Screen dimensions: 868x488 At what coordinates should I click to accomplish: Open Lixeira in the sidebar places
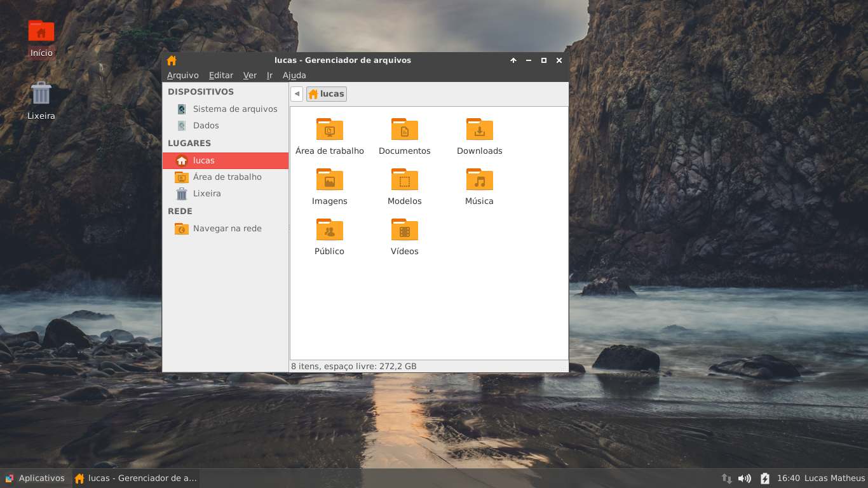[226, 193]
